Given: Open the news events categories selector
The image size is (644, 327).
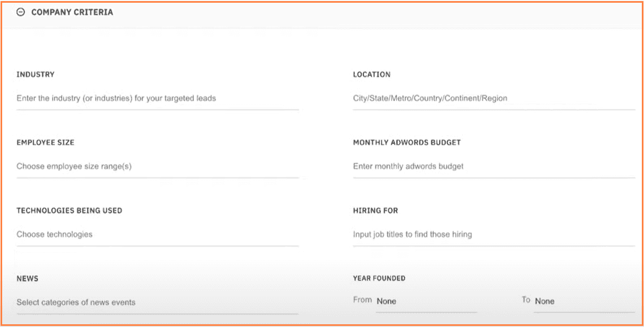Looking at the screenshot, I should coord(157,303).
